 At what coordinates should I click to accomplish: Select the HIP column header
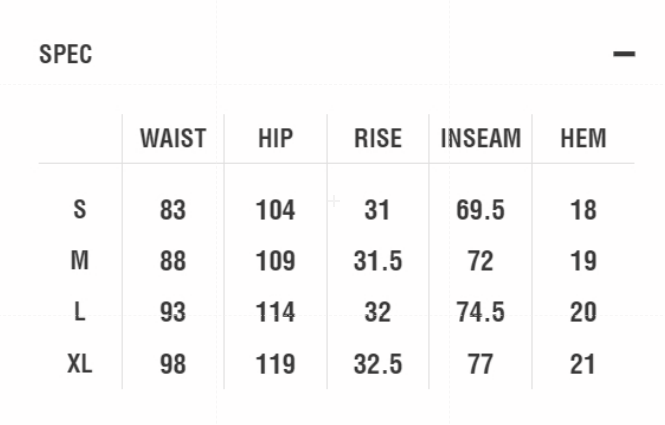click(x=275, y=138)
